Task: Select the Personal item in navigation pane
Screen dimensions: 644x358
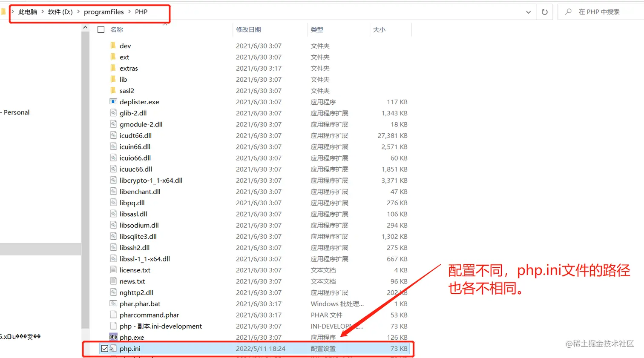Action: tap(17, 112)
